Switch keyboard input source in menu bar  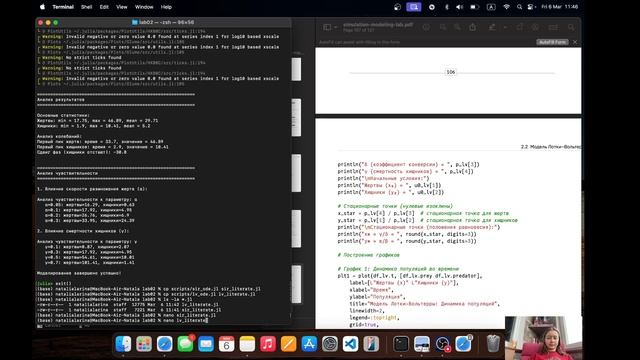click(491, 7)
